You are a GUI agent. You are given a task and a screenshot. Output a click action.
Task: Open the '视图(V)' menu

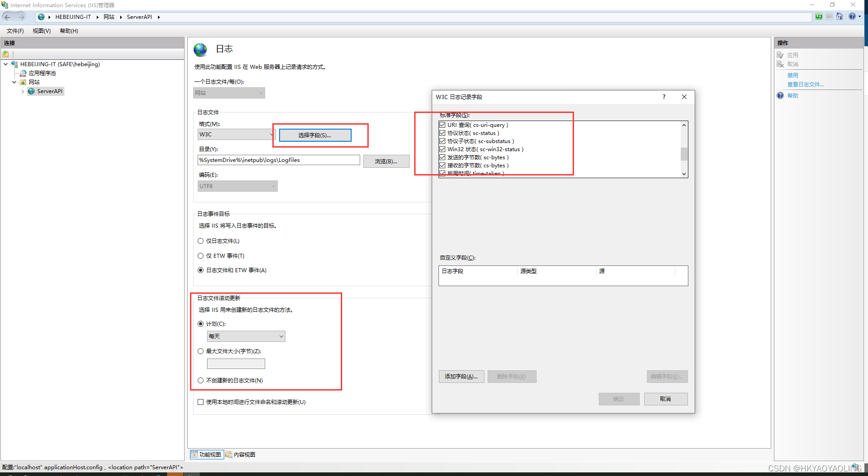pyautogui.click(x=42, y=31)
